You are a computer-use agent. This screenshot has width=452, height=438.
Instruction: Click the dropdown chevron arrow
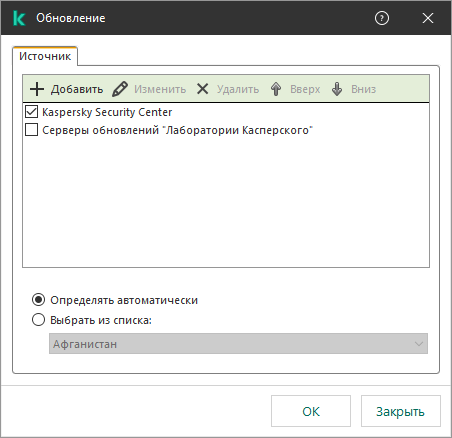point(419,344)
